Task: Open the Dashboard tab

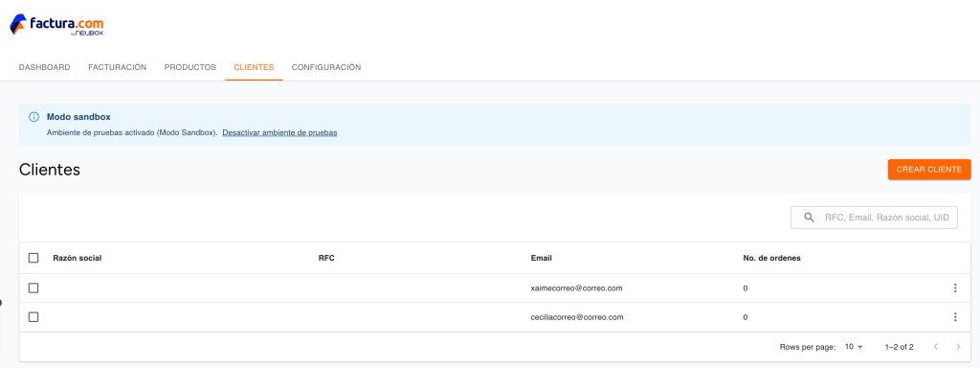Action: [x=44, y=67]
